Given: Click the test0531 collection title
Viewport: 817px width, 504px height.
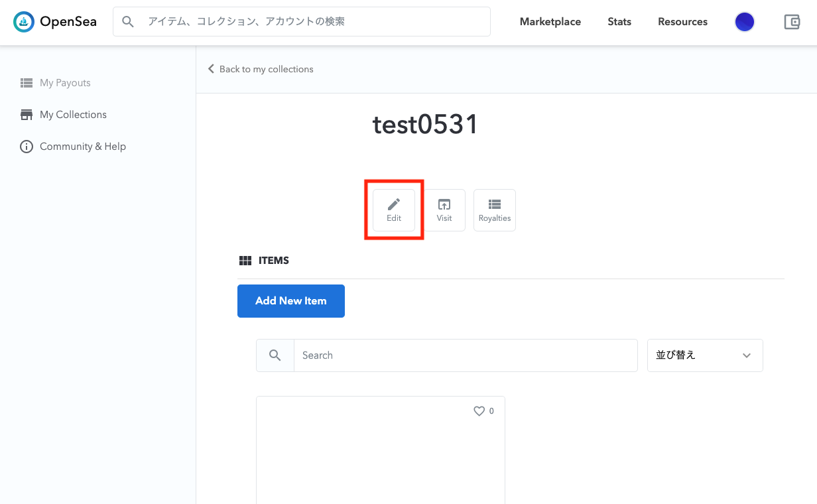Looking at the screenshot, I should tap(425, 125).
